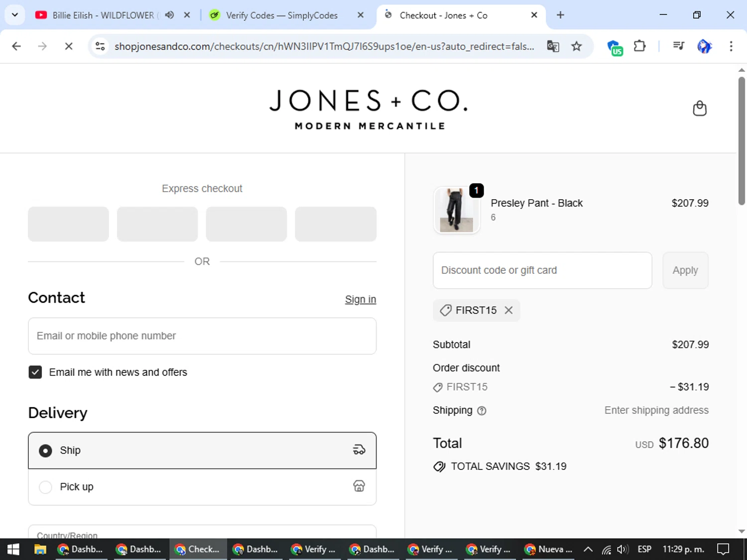This screenshot has width=747, height=560.
Task: View site information icon in address bar
Action: [100, 46]
